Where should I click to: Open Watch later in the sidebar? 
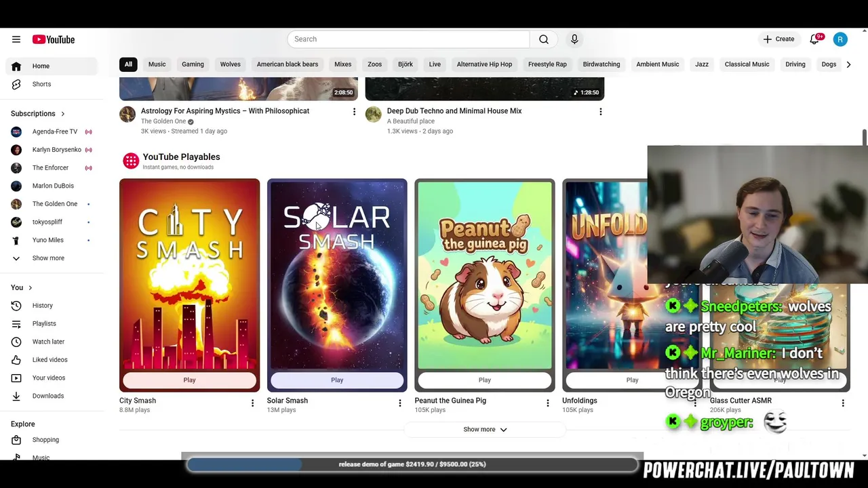click(x=52, y=342)
